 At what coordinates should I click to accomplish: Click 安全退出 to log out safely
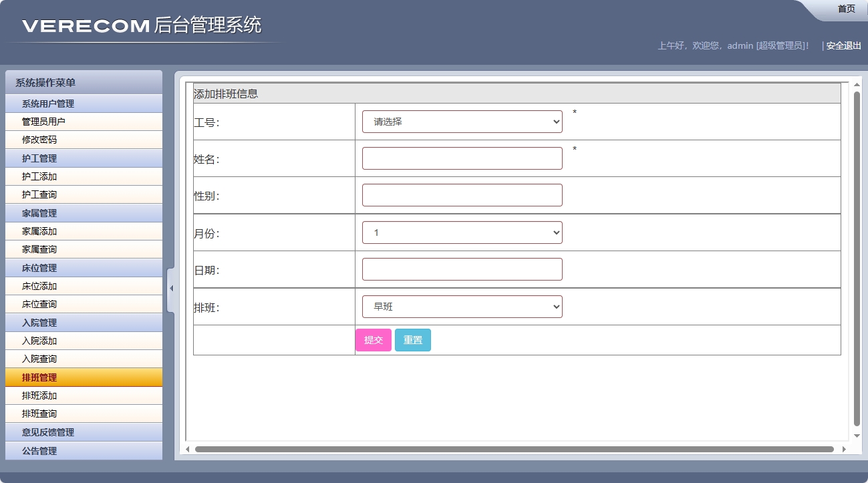(841, 45)
